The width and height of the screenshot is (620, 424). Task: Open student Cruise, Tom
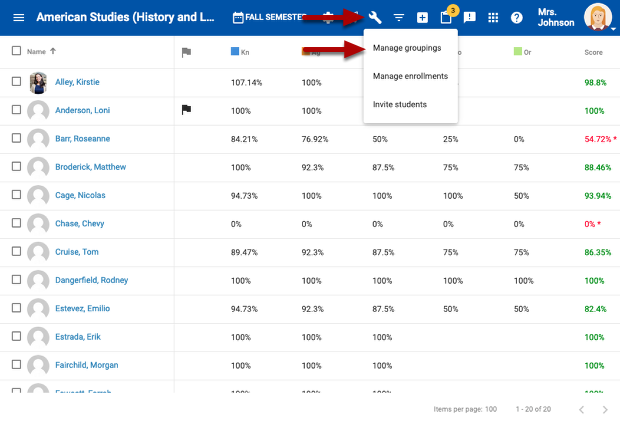pos(78,252)
